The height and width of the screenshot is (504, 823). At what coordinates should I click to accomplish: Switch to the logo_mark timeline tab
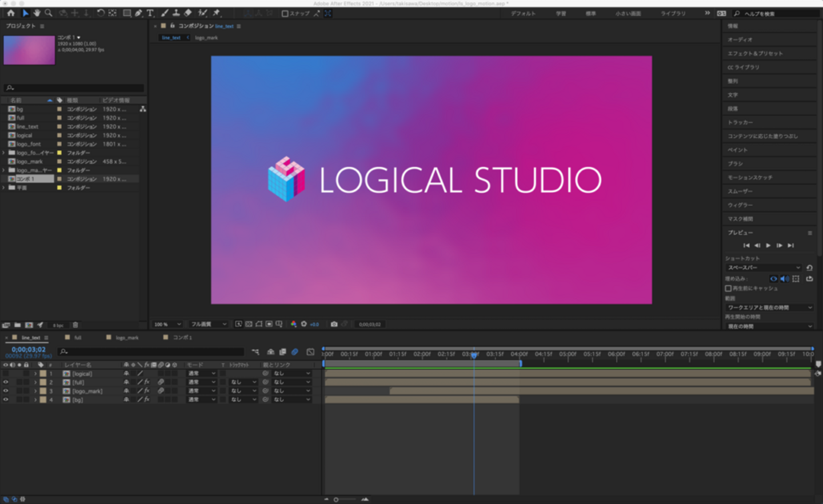pyautogui.click(x=126, y=338)
